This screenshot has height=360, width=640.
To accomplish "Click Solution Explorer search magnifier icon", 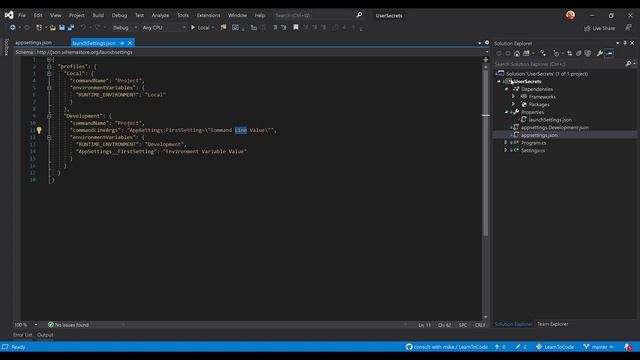I will pyautogui.click(x=629, y=64).
